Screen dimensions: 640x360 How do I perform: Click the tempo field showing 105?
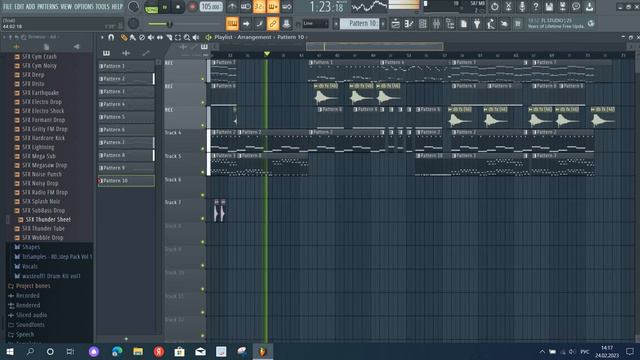click(211, 7)
